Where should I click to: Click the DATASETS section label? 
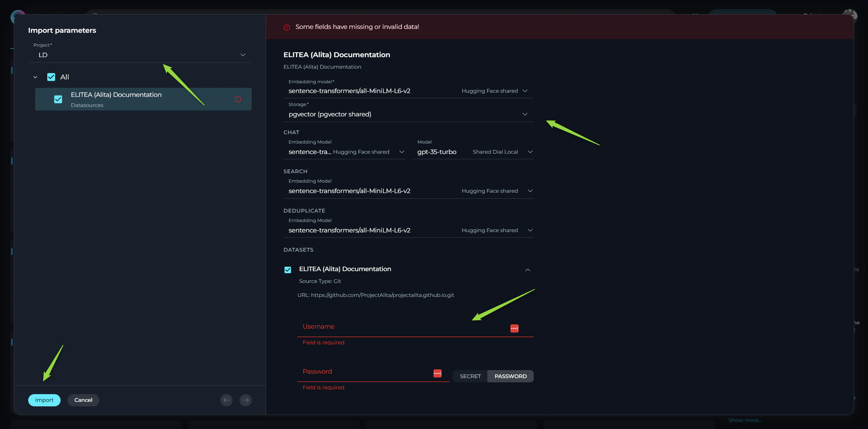point(298,250)
